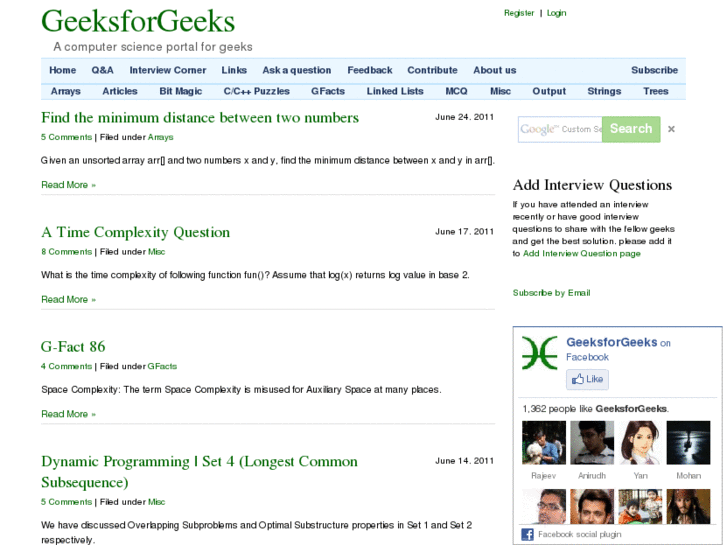Open the Feedback page

370,70
